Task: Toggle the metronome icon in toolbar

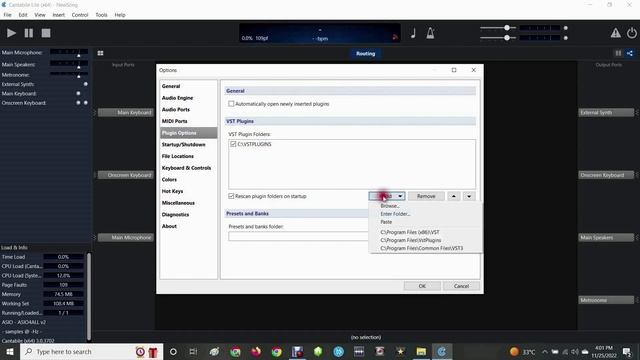Action: click(x=430, y=33)
